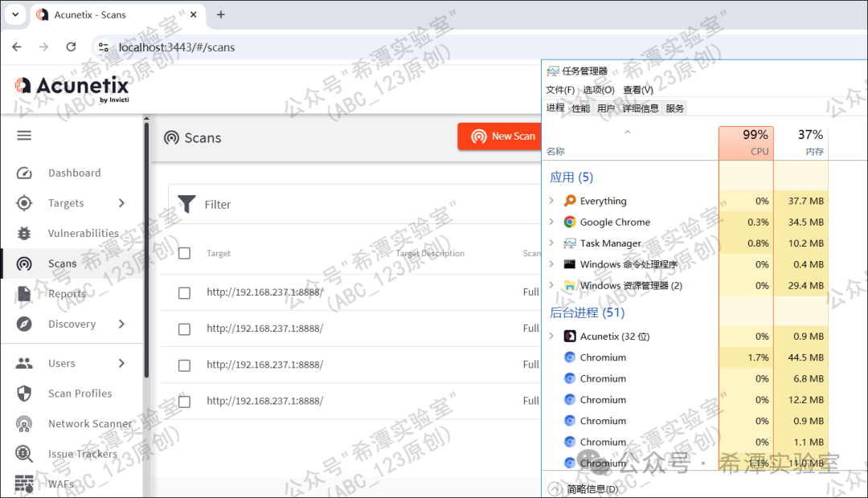Viewport: 868px width, 498px height.
Task: Select the Chromium row using 12.2 MB
Action: pos(686,399)
